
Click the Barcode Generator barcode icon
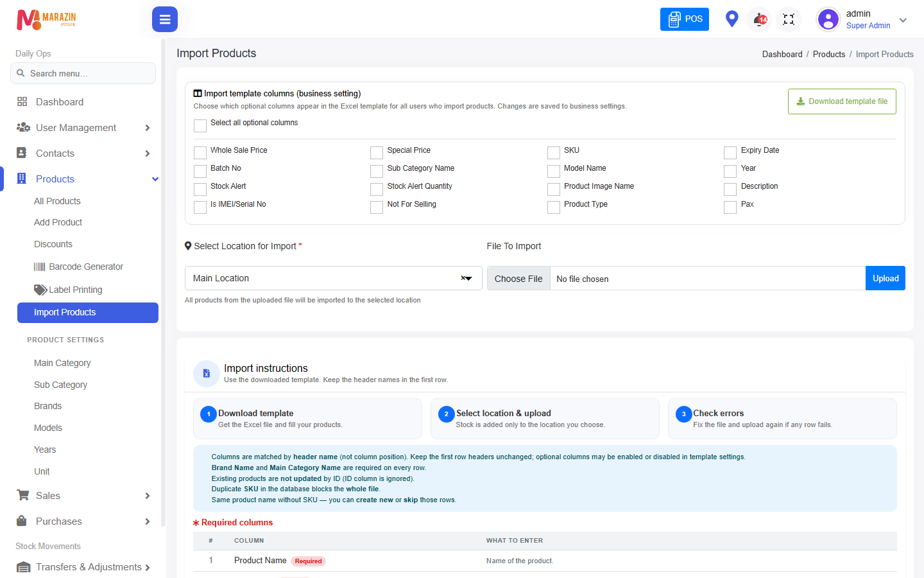point(40,267)
